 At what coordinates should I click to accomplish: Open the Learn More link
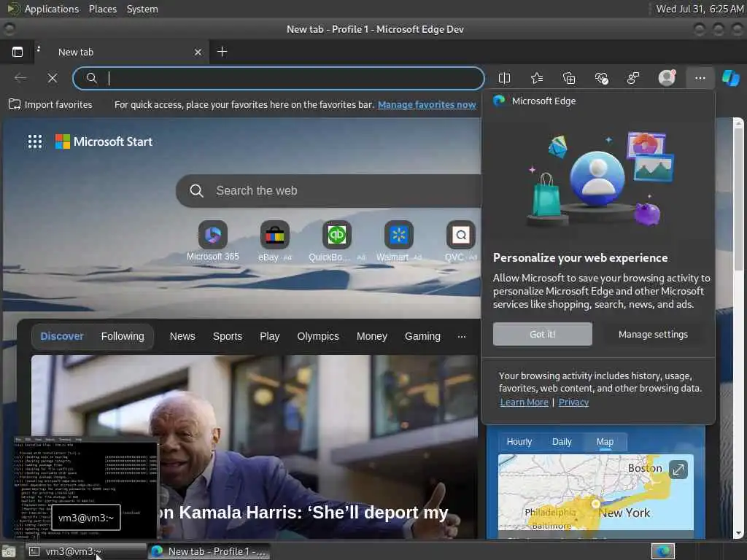click(524, 402)
